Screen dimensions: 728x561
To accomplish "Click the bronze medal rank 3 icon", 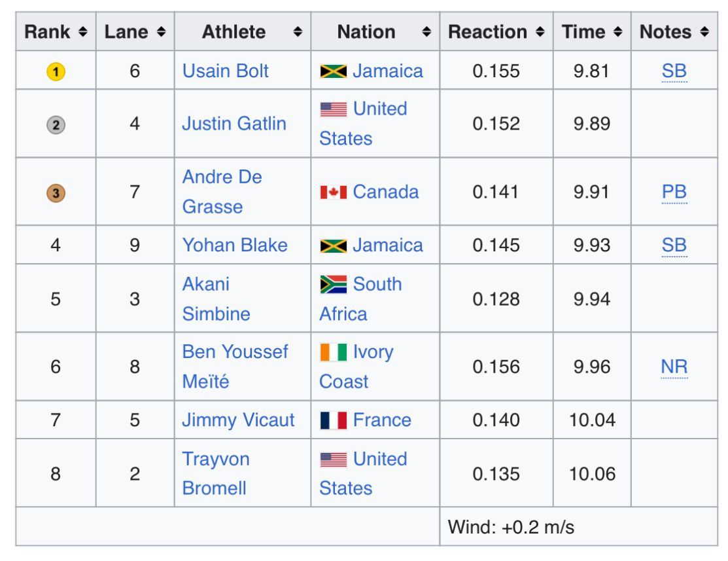I will 56,193.
